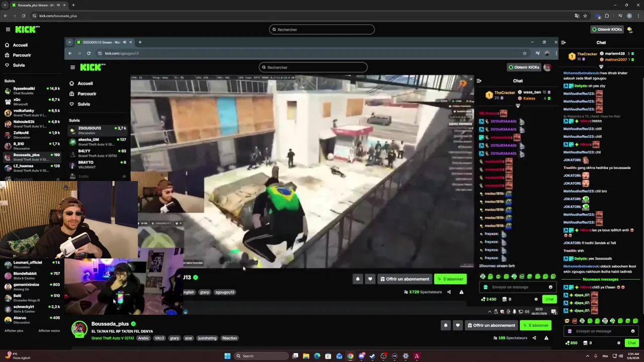Open Boussada_plus channel avatar
Screen dimensions: 644x362
click(x=79, y=329)
